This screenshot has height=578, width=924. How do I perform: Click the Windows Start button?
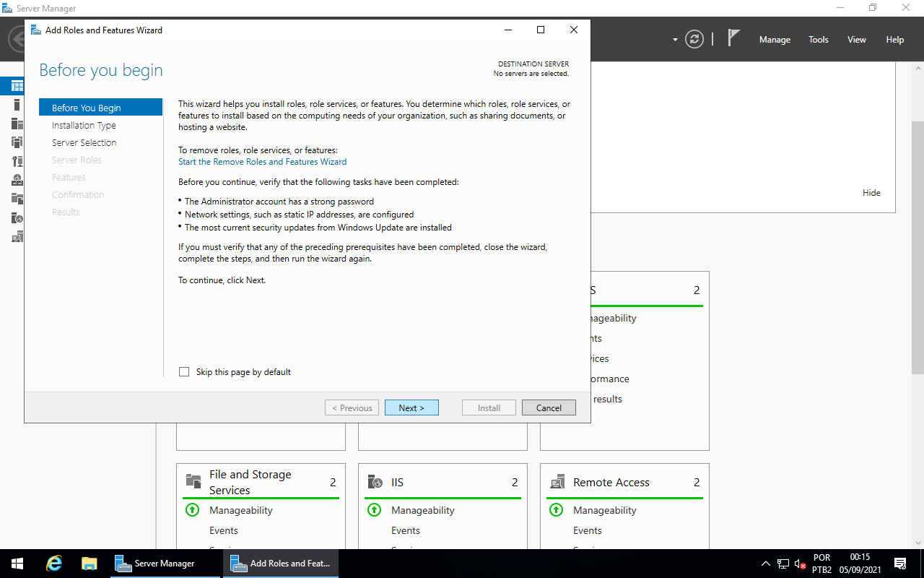[x=15, y=563]
